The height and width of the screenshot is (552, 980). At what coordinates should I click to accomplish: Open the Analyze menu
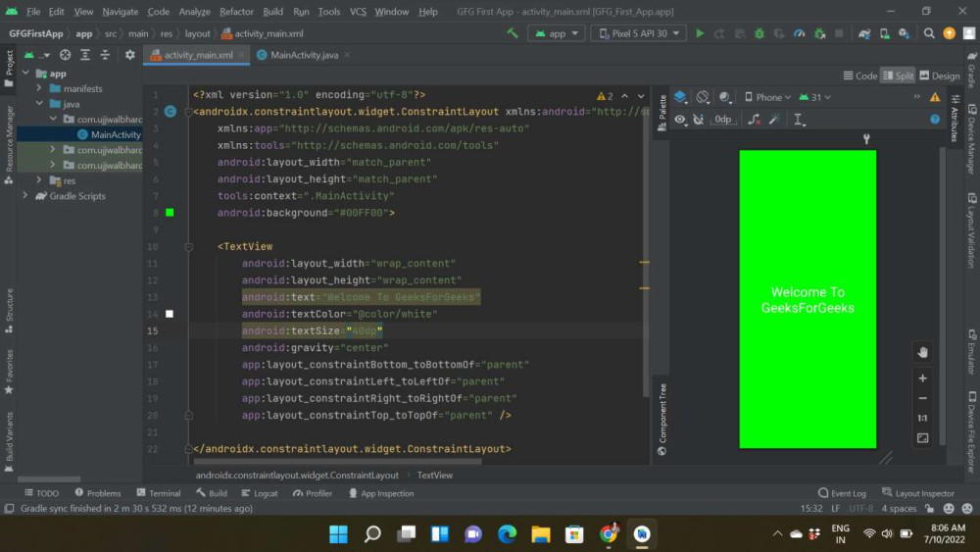pos(194,11)
